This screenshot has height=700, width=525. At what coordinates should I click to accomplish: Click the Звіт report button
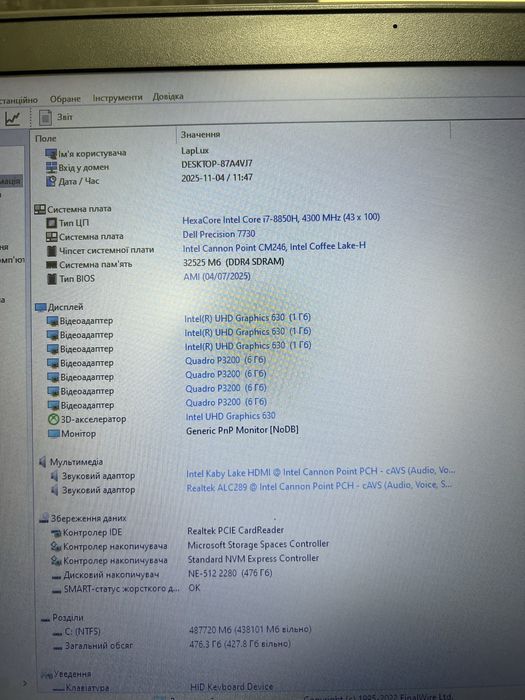[64, 117]
